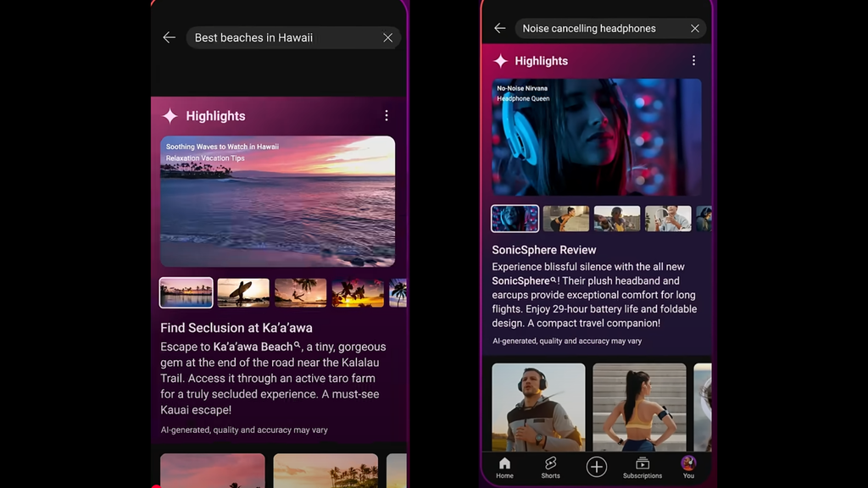Clear the "Noise cancelling headphones" search text
This screenshot has width=868, height=488.
click(x=695, y=28)
